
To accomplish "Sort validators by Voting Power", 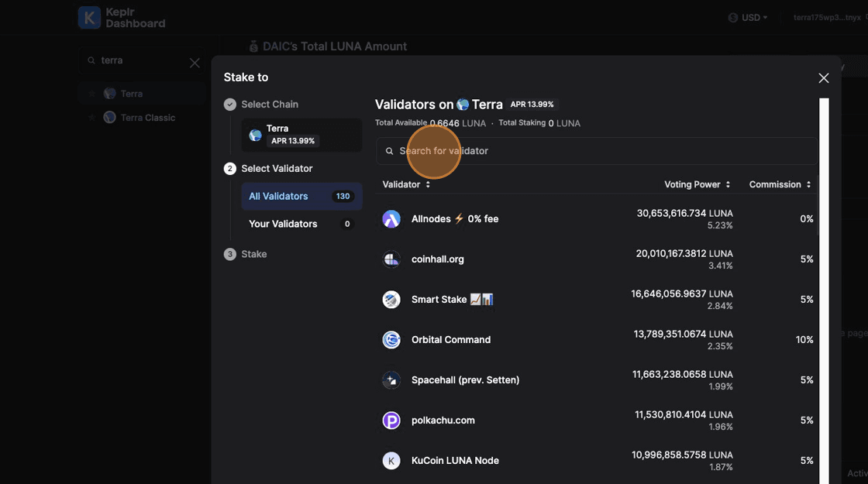I will click(697, 184).
